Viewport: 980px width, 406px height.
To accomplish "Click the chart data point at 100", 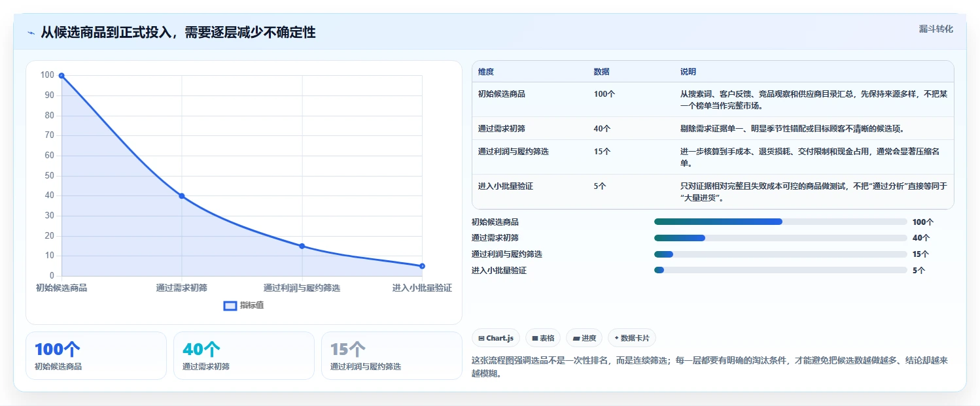I will pyautogui.click(x=61, y=76).
